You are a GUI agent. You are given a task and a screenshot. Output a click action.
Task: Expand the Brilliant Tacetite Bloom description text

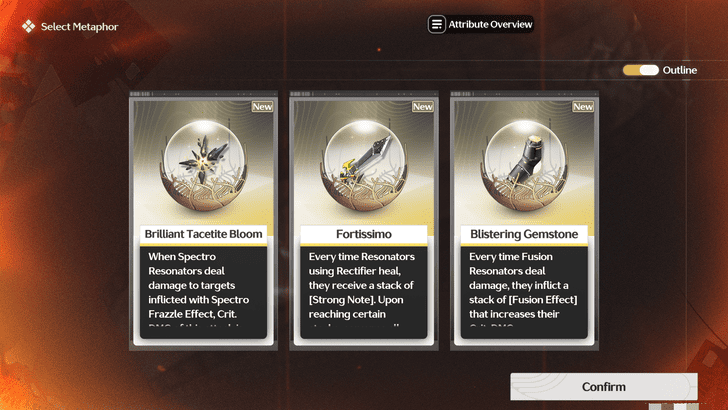click(x=203, y=292)
